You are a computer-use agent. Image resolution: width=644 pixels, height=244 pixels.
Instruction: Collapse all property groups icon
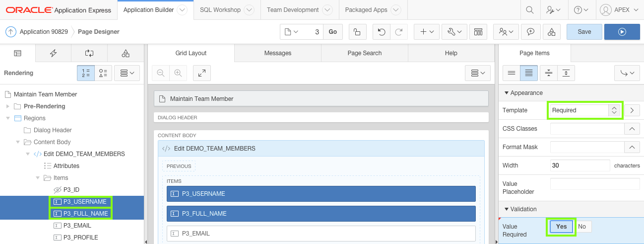pyautogui.click(x=549, y=73)
